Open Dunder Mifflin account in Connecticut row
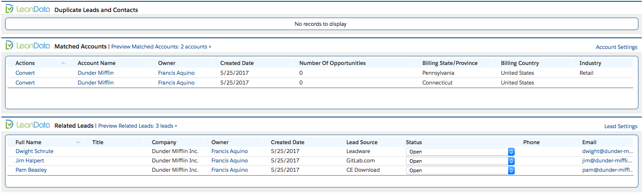This screenshot has height=194, width=644. coord(95,83)
